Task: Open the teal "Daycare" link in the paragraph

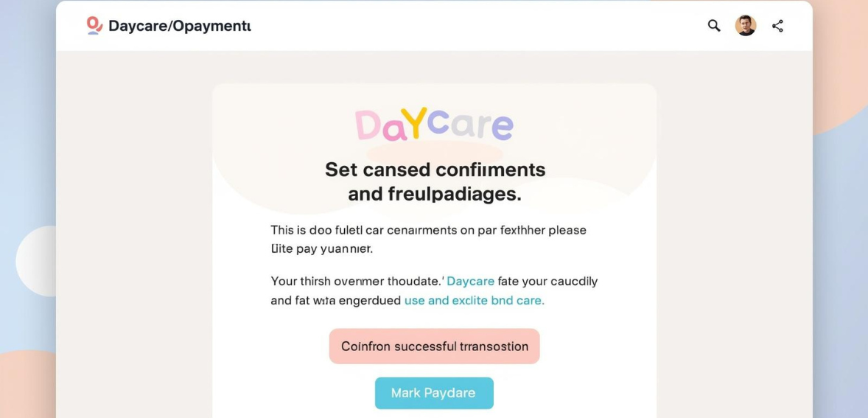Action: [470, 282]
